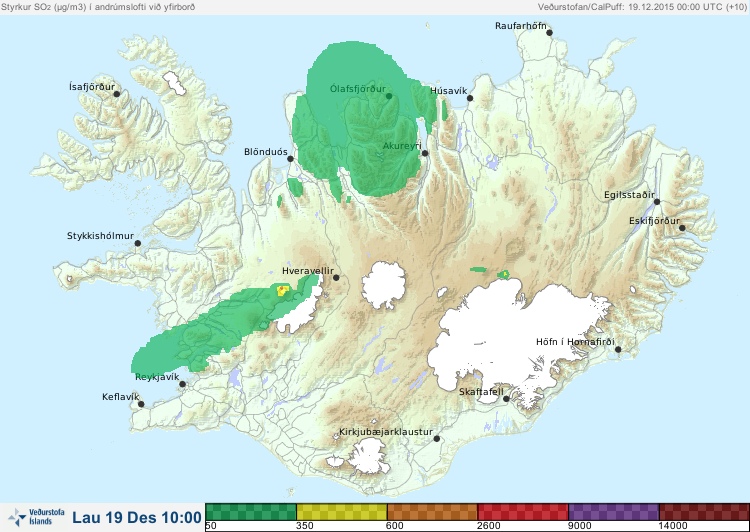Click the 'Egilsstaðir' map label

pos(629,195)
